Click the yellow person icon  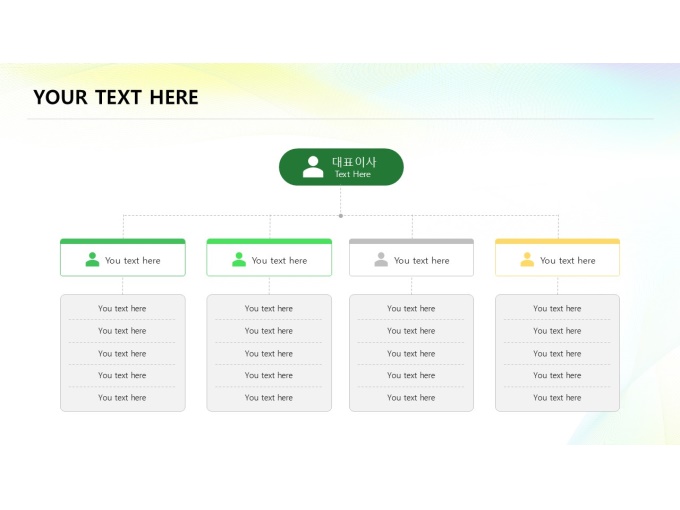pyautogui.click(x=527, y=260)
